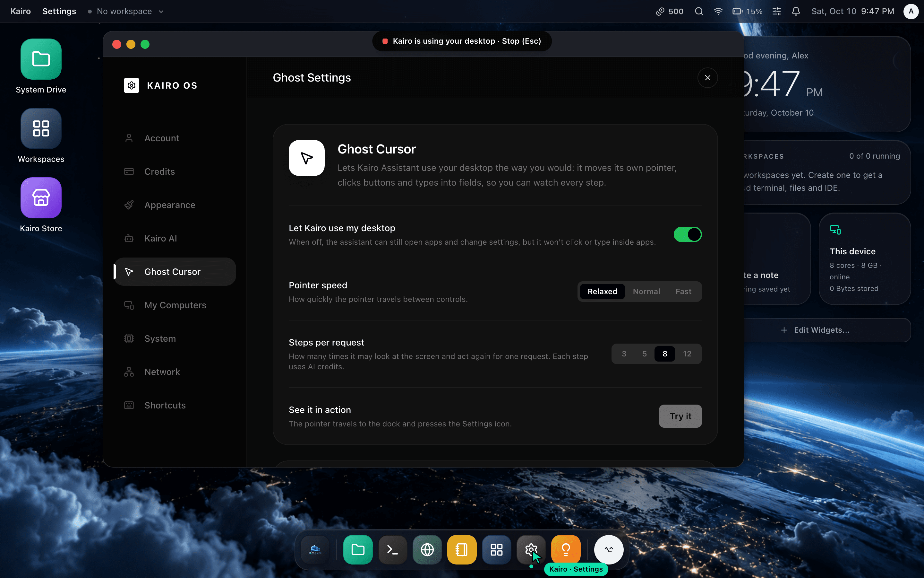Open Kairo AI settings section
The image size is (924, 578).
pos(175,239)
